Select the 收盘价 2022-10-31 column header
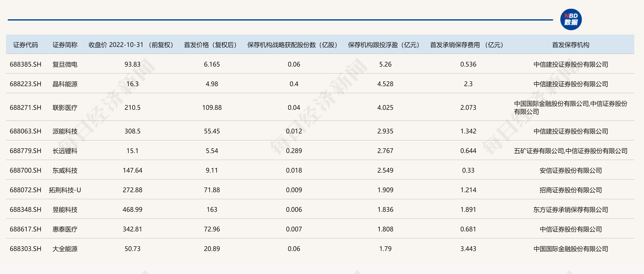 tap(133, 45)
